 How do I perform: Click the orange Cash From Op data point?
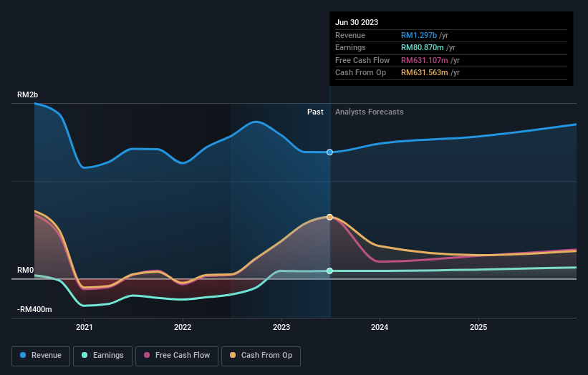pos(329,218)
